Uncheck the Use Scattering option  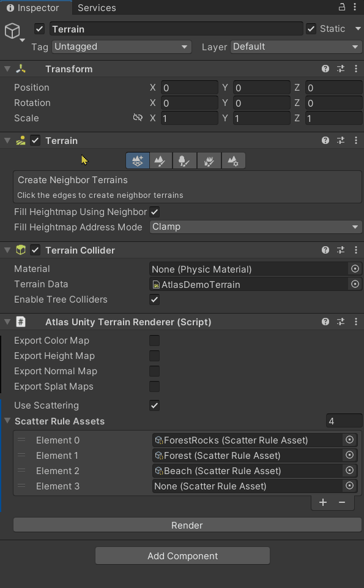tap(154, 405)
